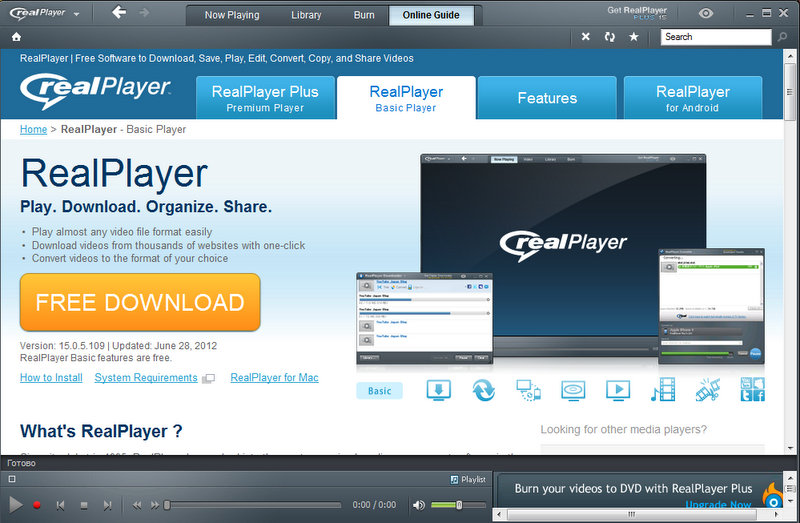This screenshot has height=523, width=800.
Task: Go forward with the forward arrow
Action: click(x=144, y=12)
